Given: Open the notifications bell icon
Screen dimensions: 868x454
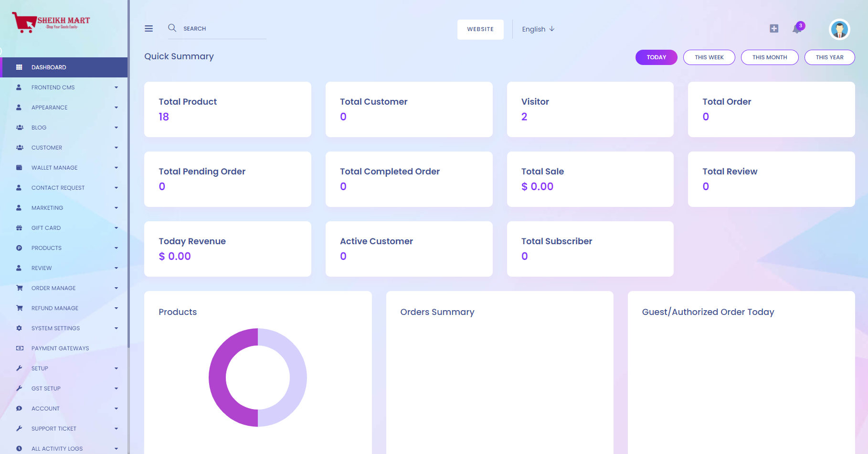Looking at the screenshot, I should point(796,29).
